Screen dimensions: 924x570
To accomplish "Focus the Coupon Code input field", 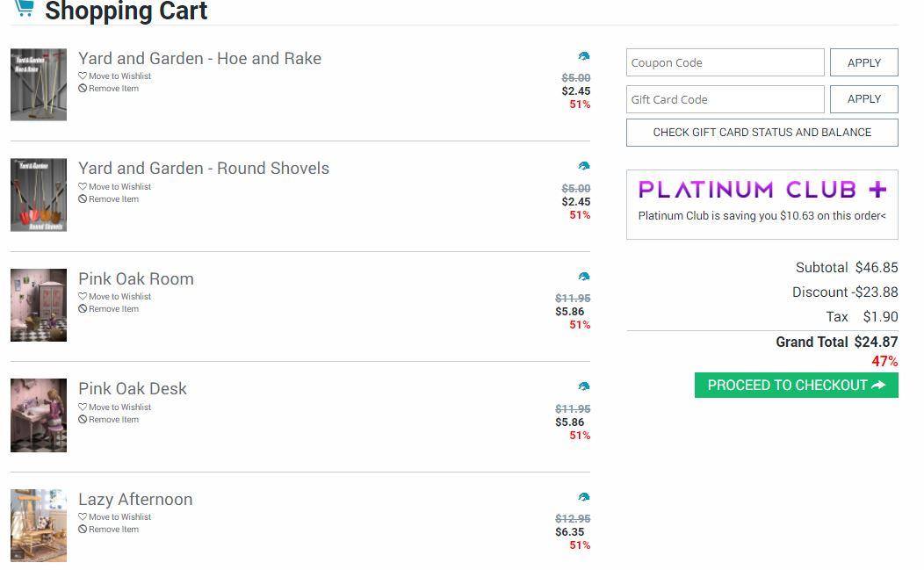I will point(725,62).
